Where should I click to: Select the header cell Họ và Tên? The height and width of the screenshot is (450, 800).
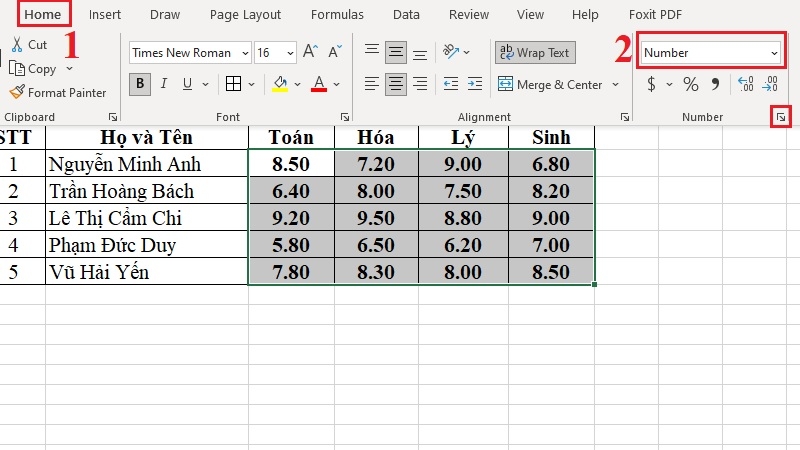click(x=147, y=137)
